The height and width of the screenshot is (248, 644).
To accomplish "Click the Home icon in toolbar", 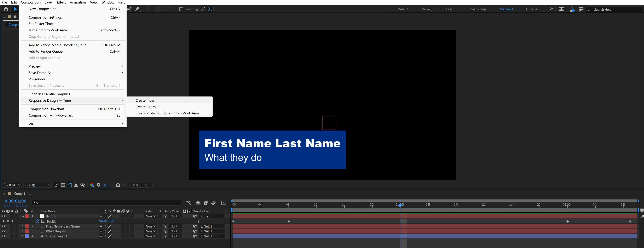I will (x=6, y=9).
